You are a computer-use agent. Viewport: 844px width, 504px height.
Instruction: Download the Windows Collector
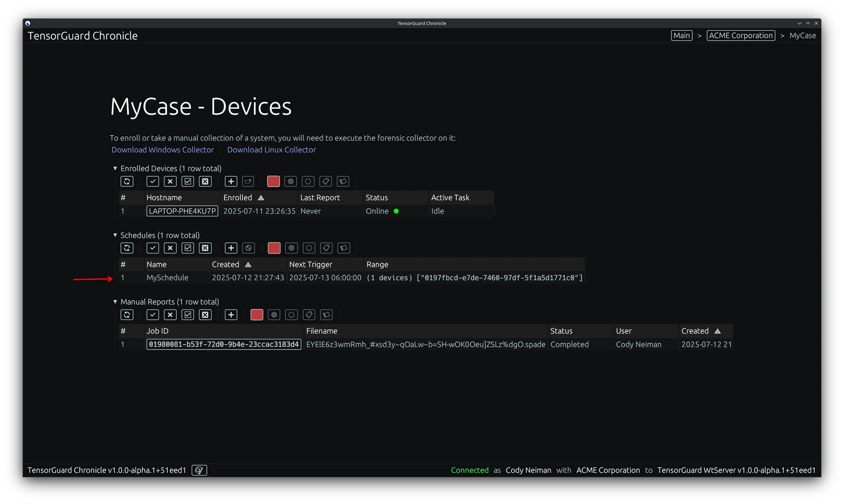(x=162, y=150)
